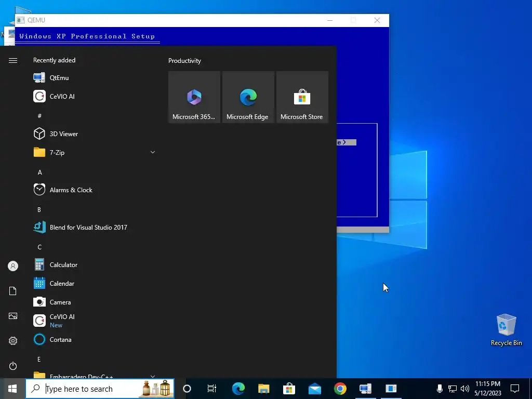Open clock showing 11:15 PM
The width and height of the screenshot is (532, 399).
487,389
